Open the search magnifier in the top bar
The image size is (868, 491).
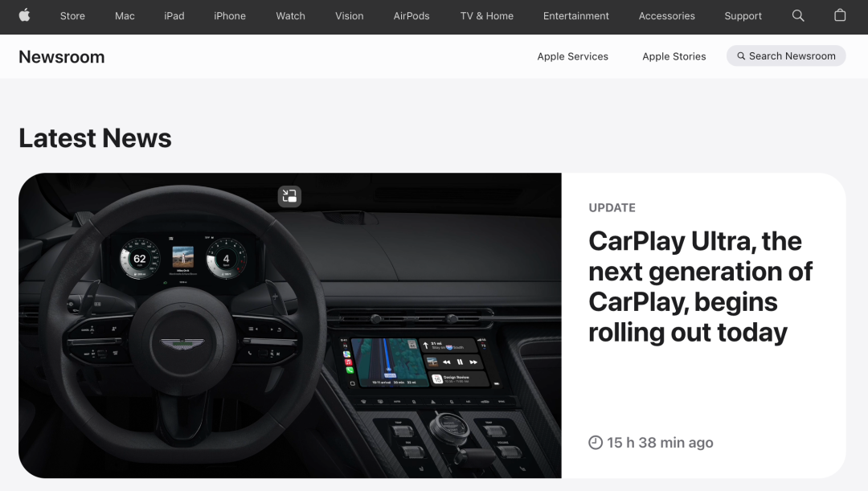coord(798,15)
